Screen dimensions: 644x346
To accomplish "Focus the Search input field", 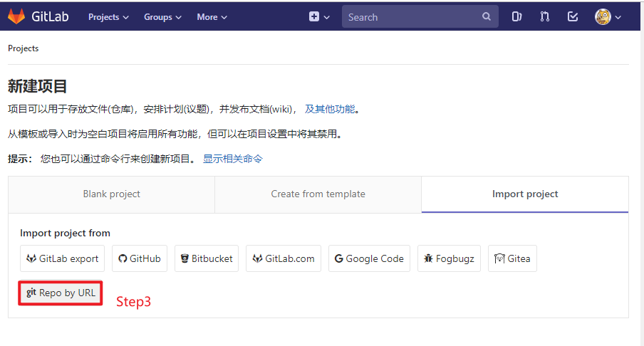I will [420, 17].
